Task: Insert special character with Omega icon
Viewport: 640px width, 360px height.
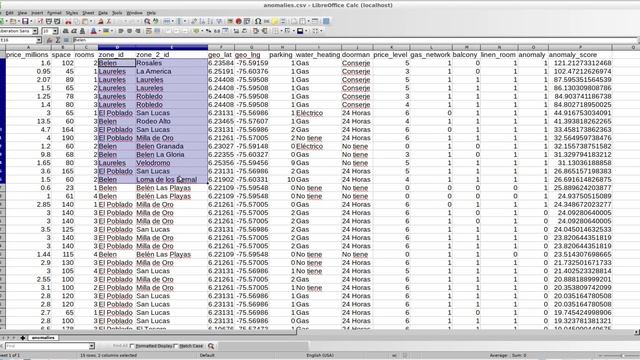Action: 258,21
